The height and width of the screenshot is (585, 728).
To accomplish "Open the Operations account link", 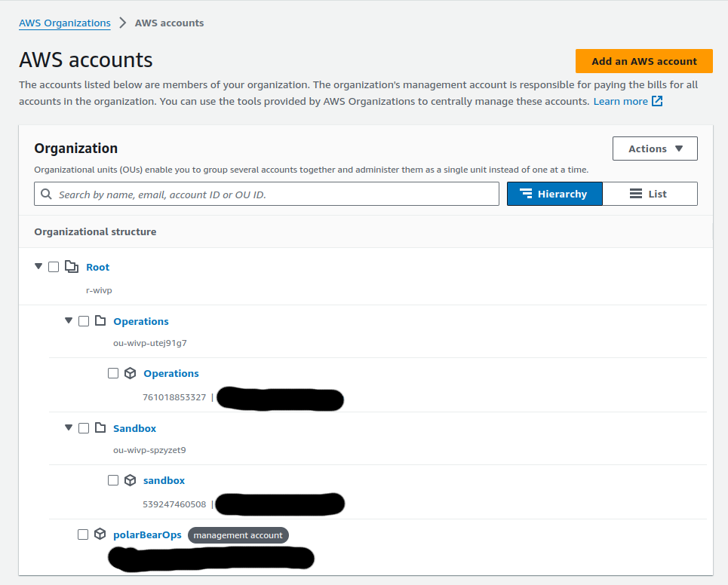I will click(x=170, y=373).
